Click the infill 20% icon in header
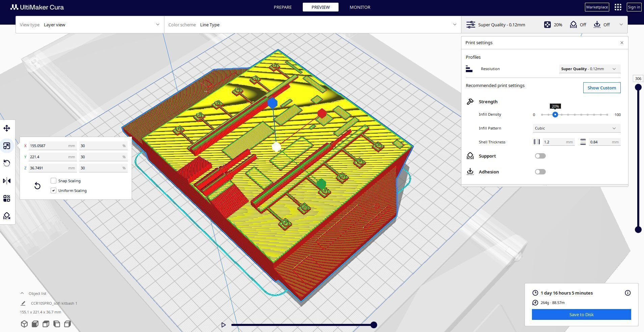The width and height of the screenshot is (644, 332). pos(547,25)
